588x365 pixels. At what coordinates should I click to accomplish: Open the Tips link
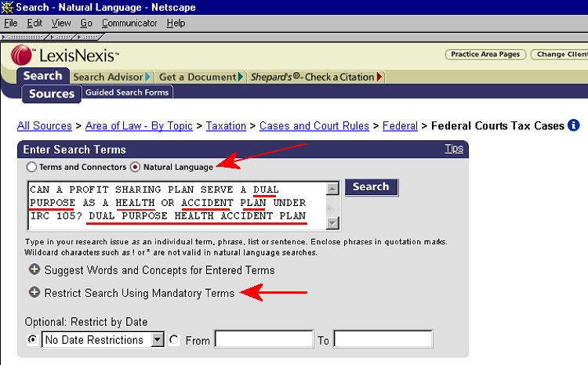click(x=454, y=148)
